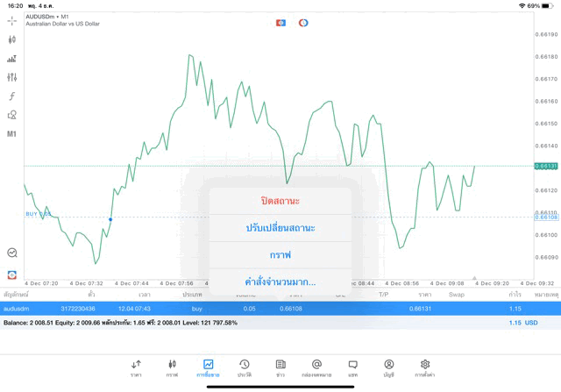Select 'ปรับเปลี่ยนสถานะ' to modify position
Image resolution: width=561 pixels, height=392 pixels.
coord(280,228)
